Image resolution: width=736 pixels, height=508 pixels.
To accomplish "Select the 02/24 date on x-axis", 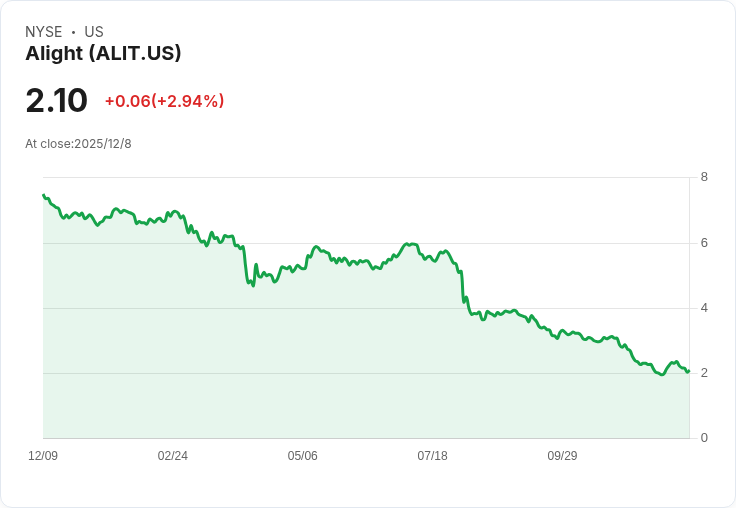I will click(x=173, y=456).
